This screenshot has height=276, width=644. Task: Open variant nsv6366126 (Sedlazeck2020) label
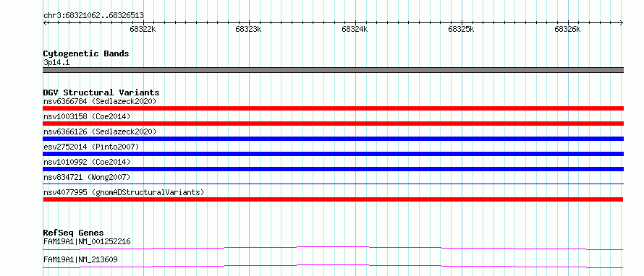pyautogui.click(x=100, y=131)
